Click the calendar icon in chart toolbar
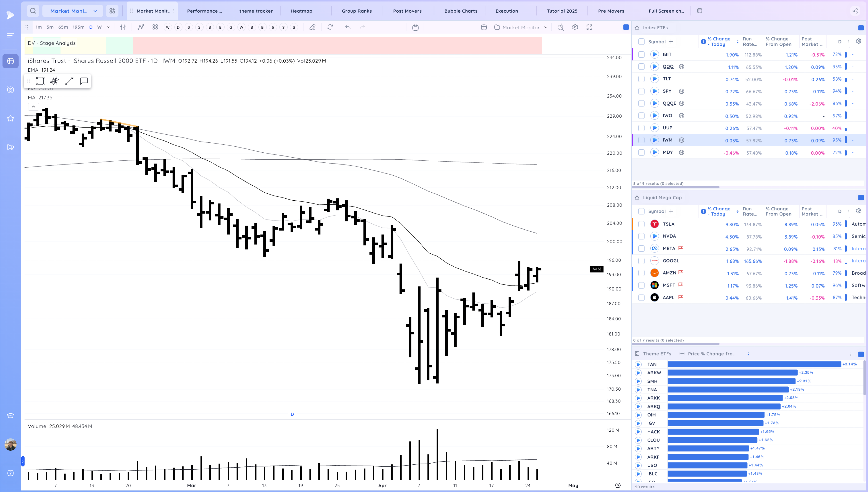This screenshot has height=492, width=868. coord(415,27)
